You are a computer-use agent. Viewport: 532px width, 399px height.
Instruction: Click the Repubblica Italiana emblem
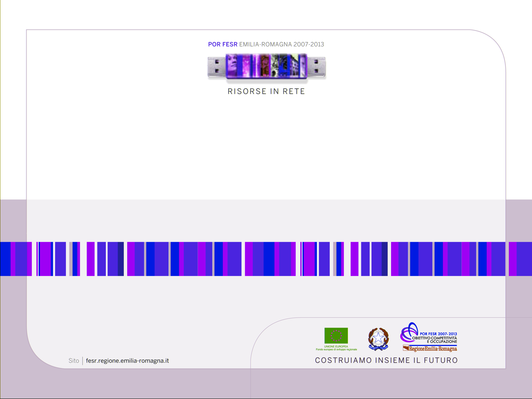pyautogui.click(x=378, y=339)
